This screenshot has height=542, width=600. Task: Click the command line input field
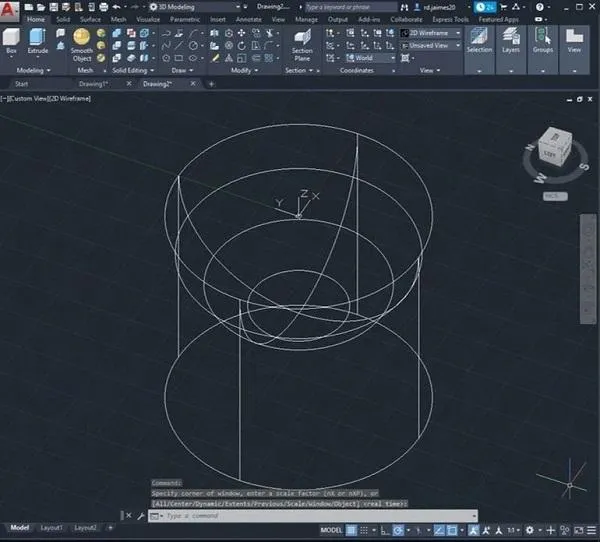coord(300,516)
